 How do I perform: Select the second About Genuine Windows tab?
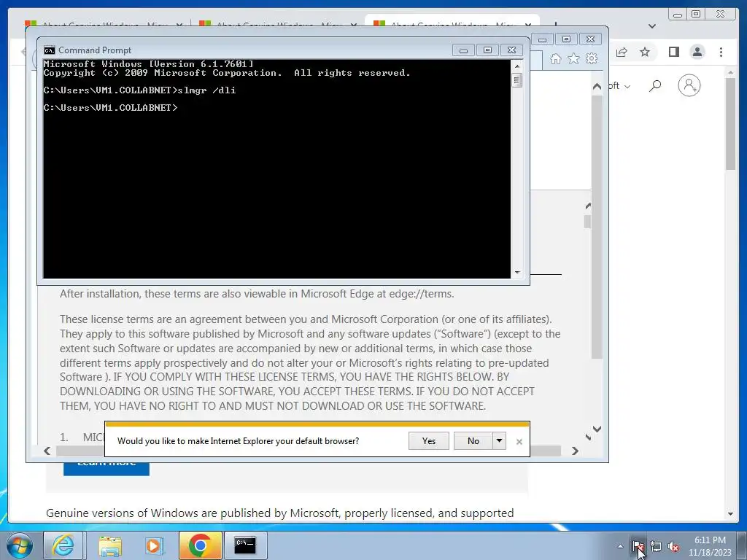pyautogui.click(x=278, y=24)
